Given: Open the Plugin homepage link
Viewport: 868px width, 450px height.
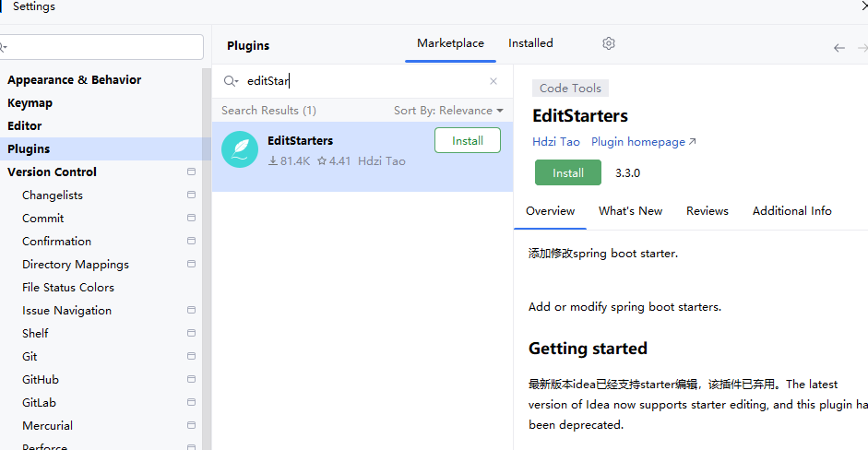Looking at the screenshot, I should point(643,142).
